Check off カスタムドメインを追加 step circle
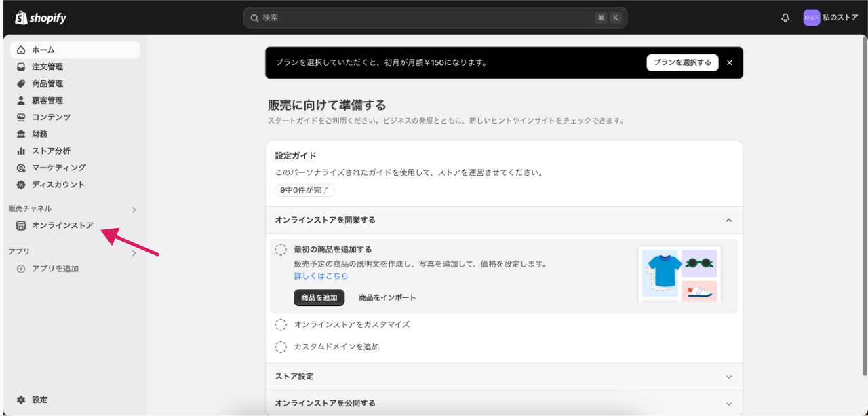Viewport: 868px width, 416px height. click(281, 347)
